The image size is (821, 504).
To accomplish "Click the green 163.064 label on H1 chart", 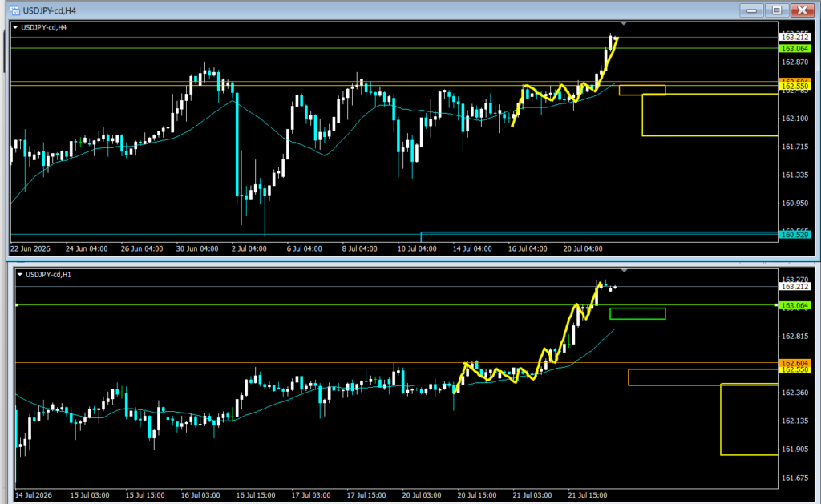I will pos(795,305).
